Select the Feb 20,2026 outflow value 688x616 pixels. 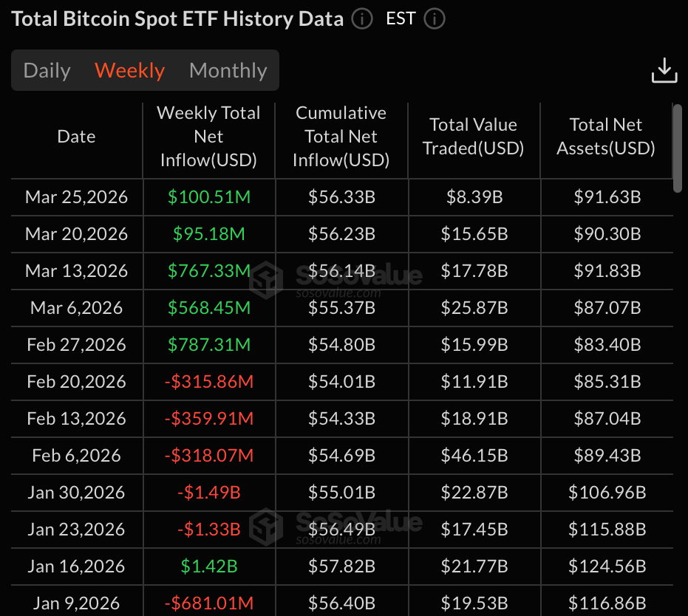209,382
